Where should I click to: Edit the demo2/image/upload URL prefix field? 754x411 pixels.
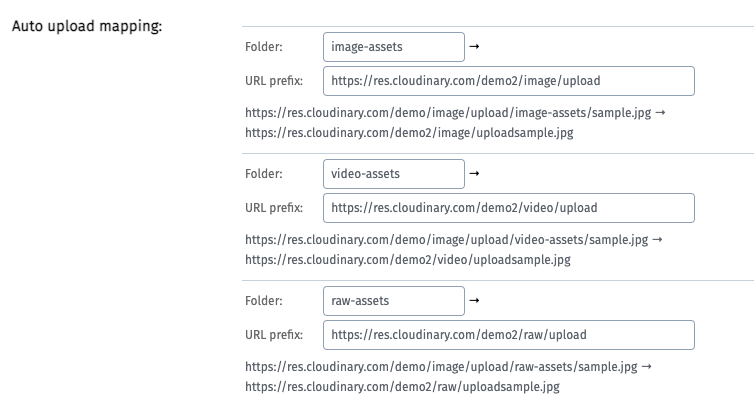509,81
